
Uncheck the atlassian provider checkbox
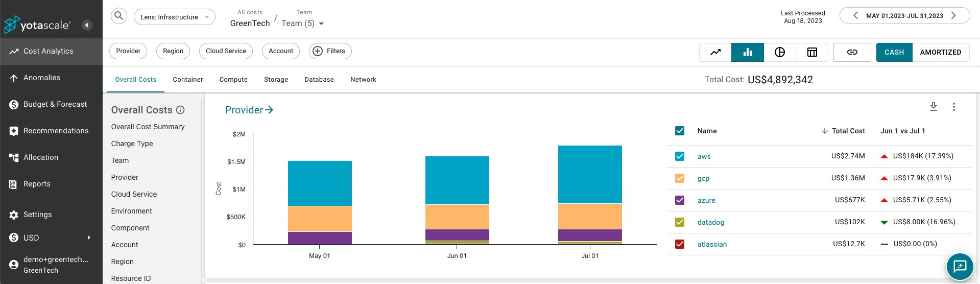pyautogui.click(x=680, y=244)
